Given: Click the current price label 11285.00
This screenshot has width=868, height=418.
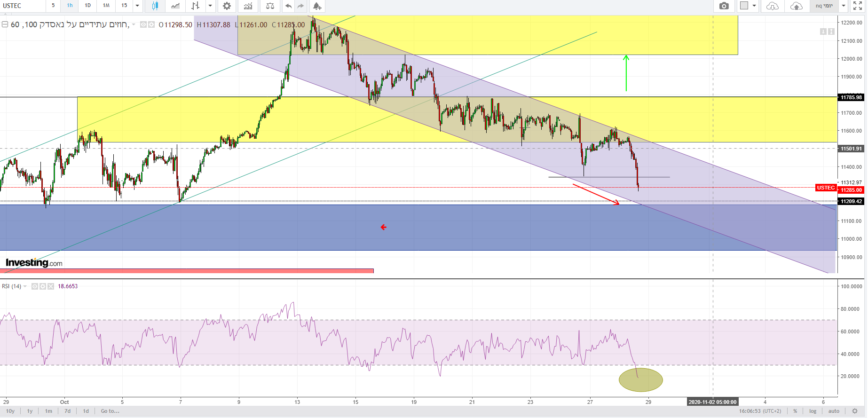Looking at the screenshot, I should (852, 190).
